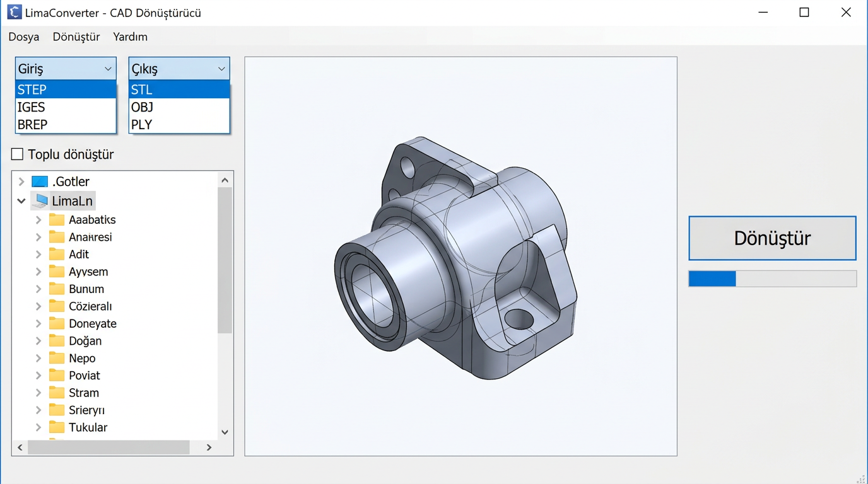
Task: Click the Aaabatıks folder icon
Action: coord(57,219)
